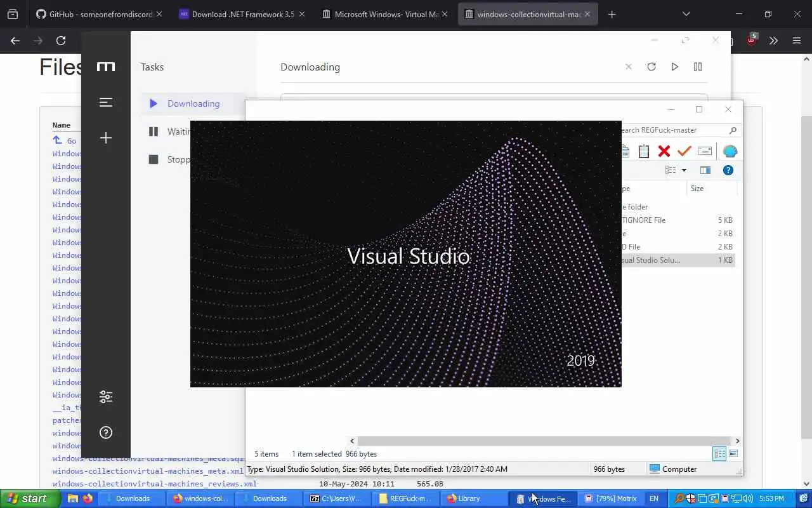Close the windows-collectionvirtual-machines browser tab
The image size is (812, 508).
click(x=587, y=14)
